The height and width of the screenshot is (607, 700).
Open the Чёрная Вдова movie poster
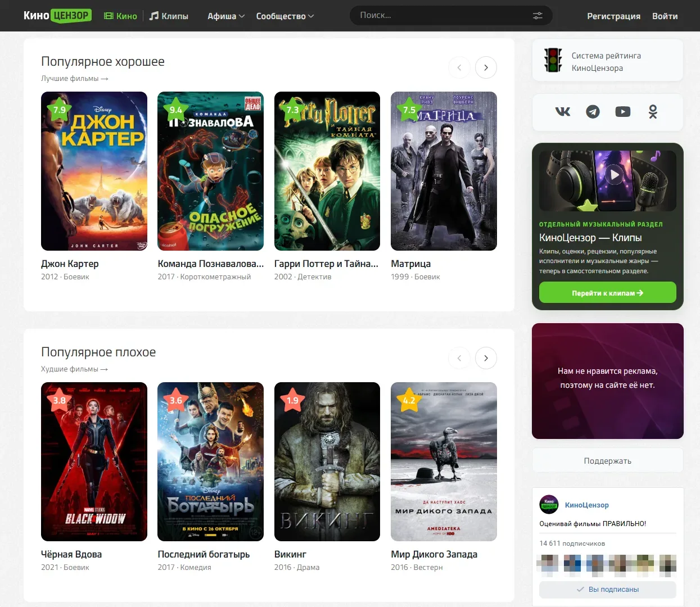(x=94, y=461)
